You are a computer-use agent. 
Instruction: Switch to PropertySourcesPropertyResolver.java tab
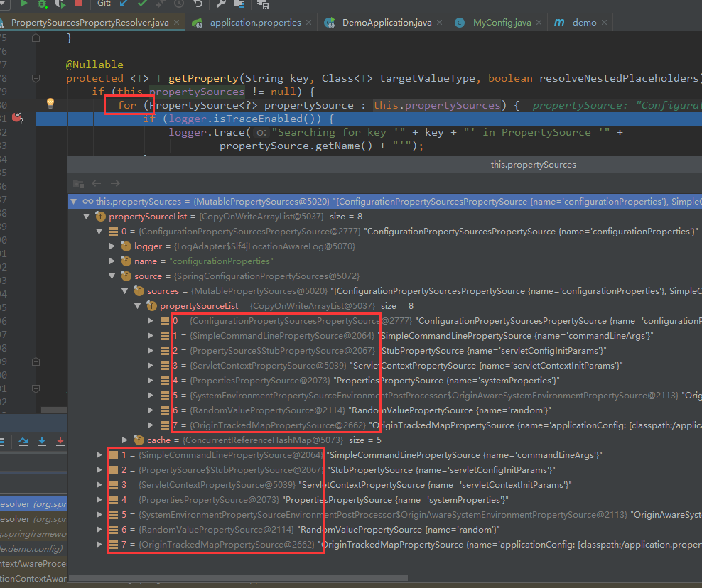(90, 23)
